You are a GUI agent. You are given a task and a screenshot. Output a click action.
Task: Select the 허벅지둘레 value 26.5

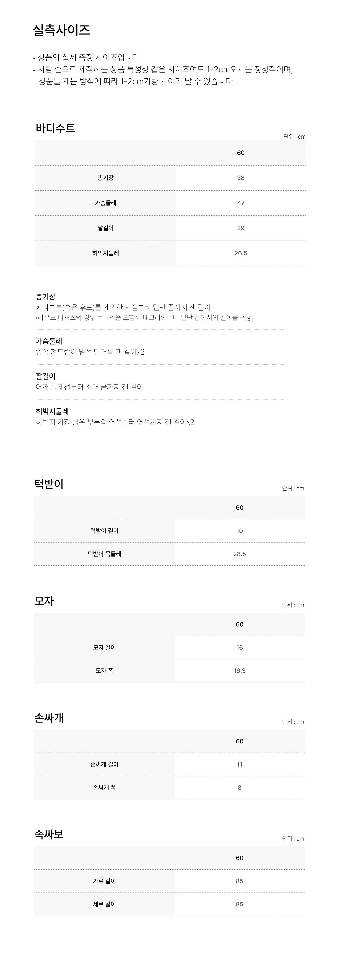[x=241, y=253]
